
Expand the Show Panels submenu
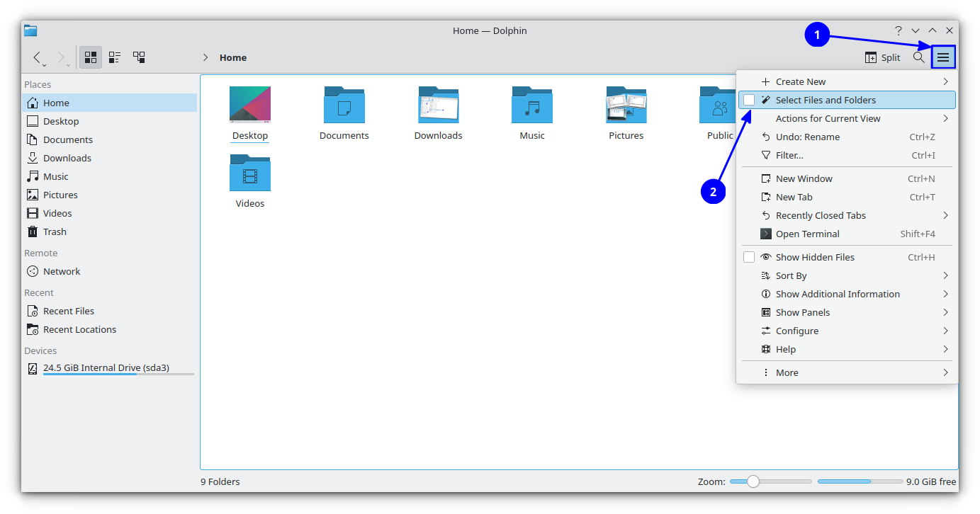tap(801, 312)
